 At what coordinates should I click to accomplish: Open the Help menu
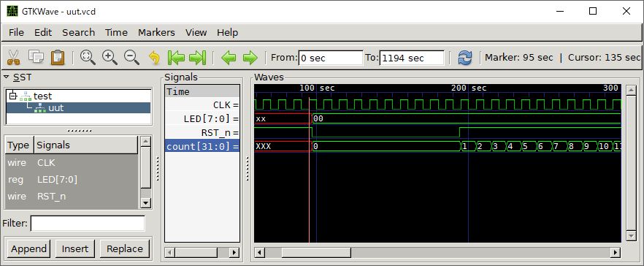[228, 32]
